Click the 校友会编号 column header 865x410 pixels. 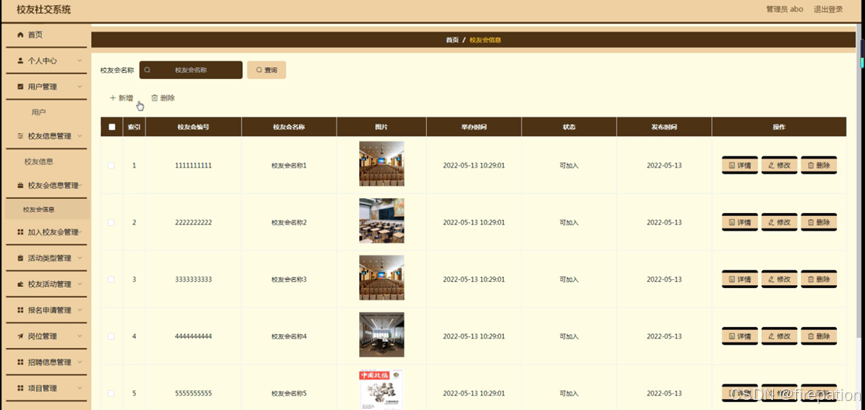[193, 127]
